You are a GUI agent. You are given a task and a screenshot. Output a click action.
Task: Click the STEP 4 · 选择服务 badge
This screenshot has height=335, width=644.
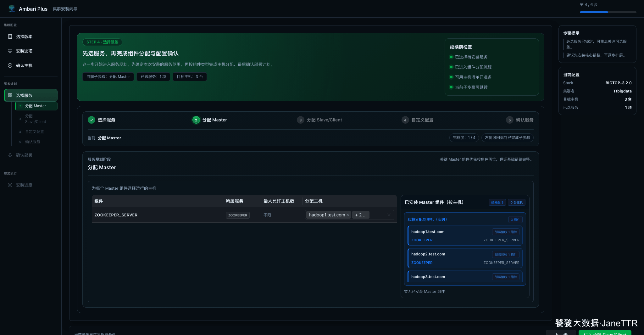[x=102, y=42]
